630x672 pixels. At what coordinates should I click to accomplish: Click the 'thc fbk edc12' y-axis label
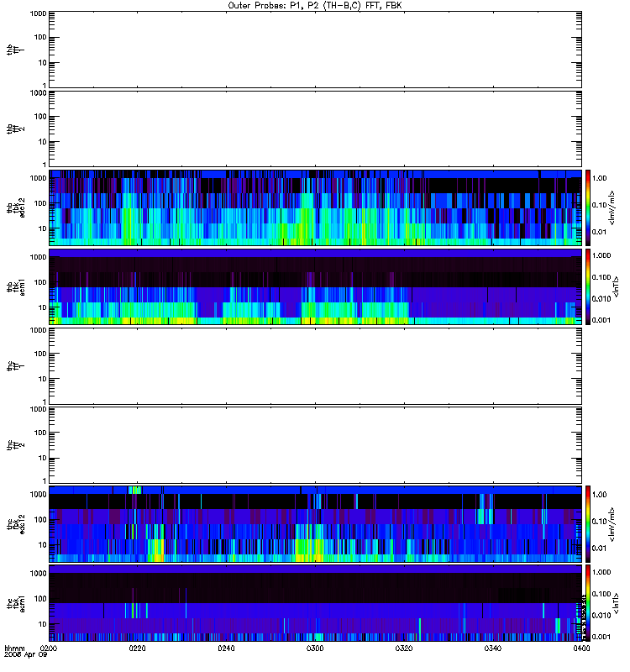pyautogui.click(x=15, y=523)
